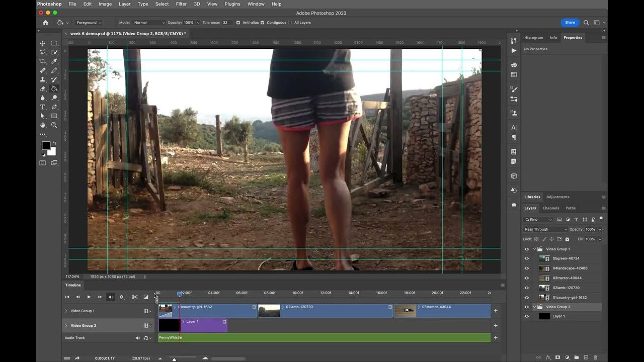Screen dimensions: 644x362
Task: Click the timeline zoom slider handle
Action: (174, 359)
